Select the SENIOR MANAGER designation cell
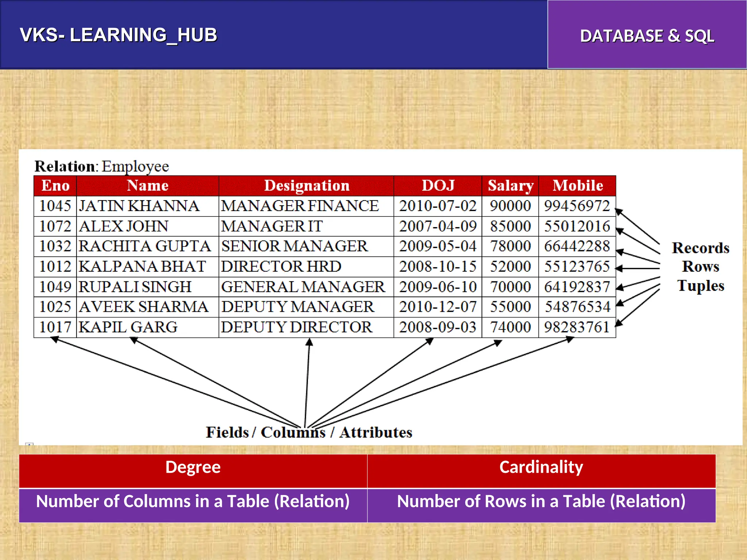Viewport: 747px width, 560px height. 306,246
